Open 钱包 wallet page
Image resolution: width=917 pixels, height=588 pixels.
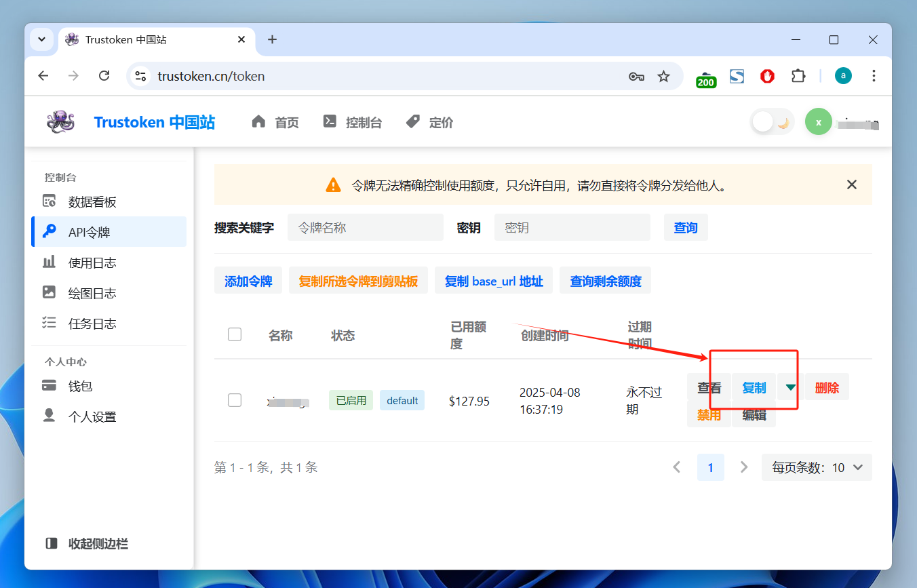109,386
